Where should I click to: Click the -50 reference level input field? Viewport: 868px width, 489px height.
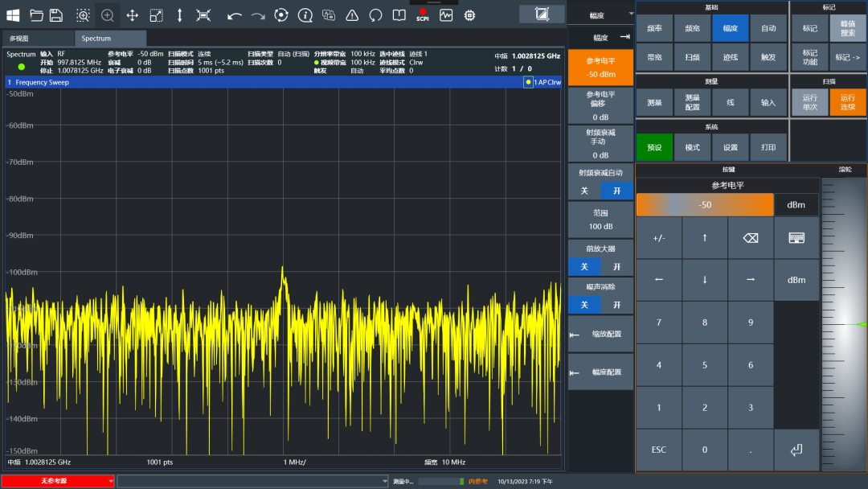(x=705, y=205)
